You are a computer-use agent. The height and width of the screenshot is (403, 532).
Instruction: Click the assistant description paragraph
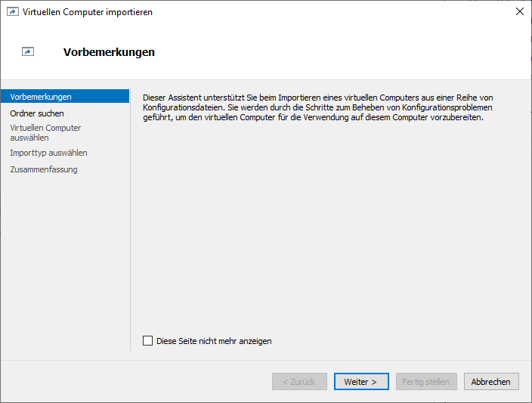click(x=317, y=107)
